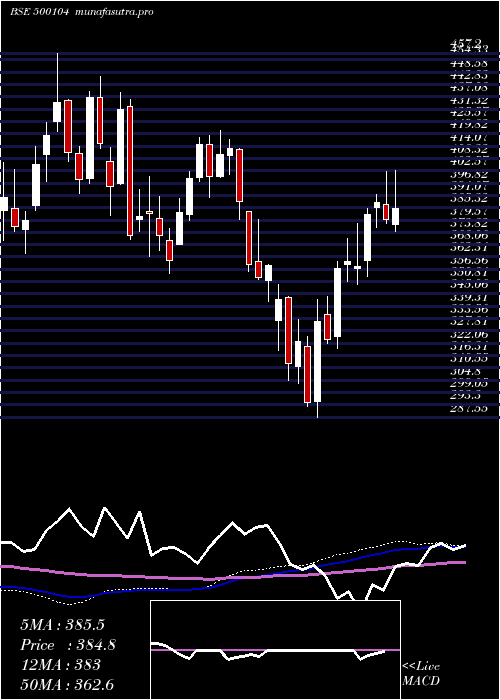Select the 'Price : 384.8' readout
The height and width of the screenshot is (700, 500).
tap(68, 645)
